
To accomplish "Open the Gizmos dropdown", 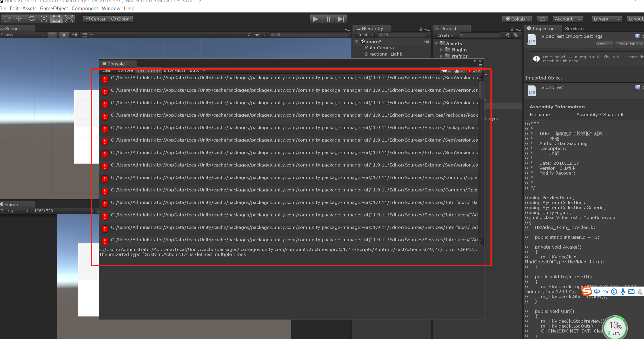I will click(x=256, y=35).
